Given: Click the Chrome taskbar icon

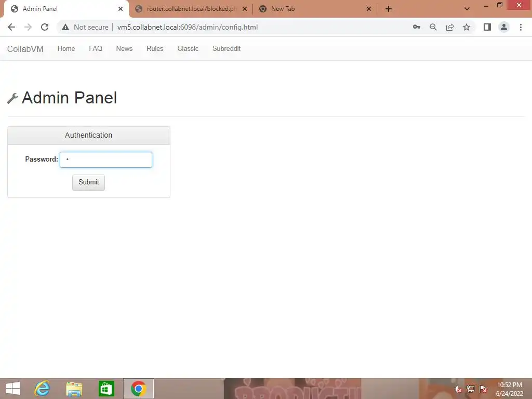Looking at the screenshot, I should [138, 389].
